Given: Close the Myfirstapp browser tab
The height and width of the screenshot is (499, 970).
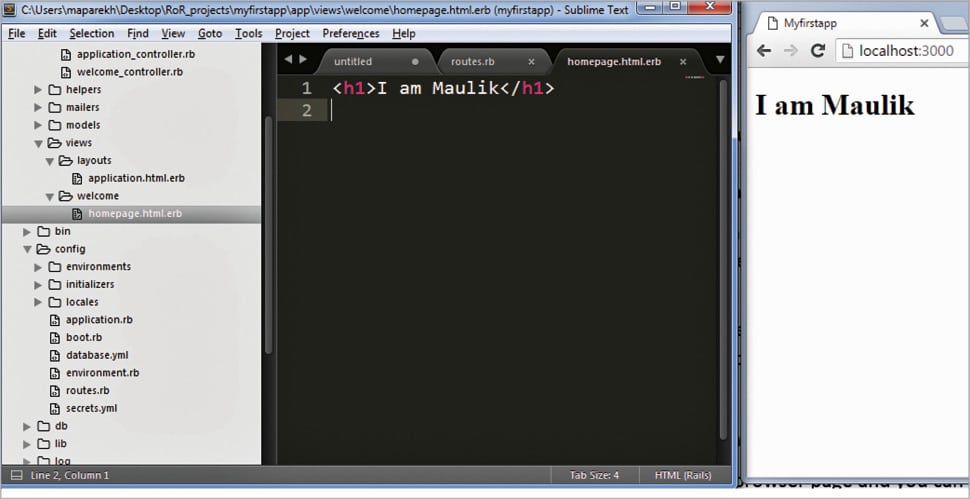Looking at the screenshot, I should pyautogui.click(x=923, y=22).
